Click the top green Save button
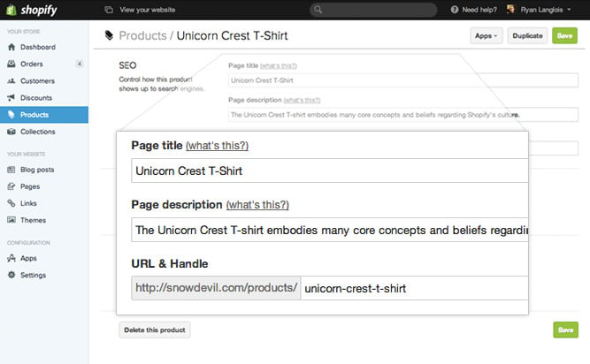 point(564,36)
